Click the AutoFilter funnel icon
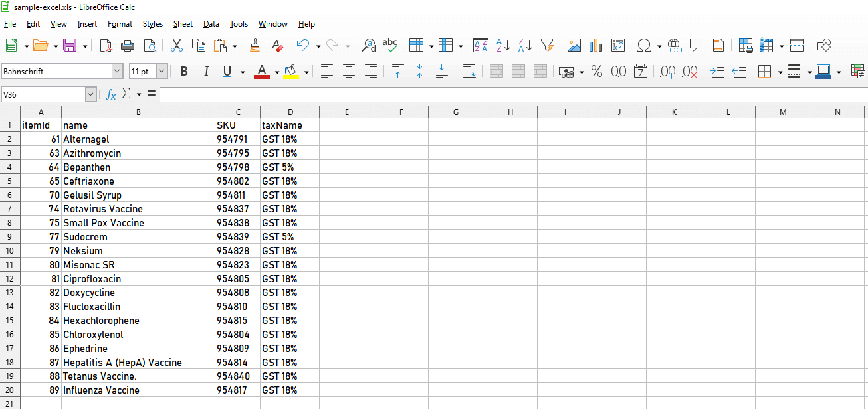 coord(547,45)
